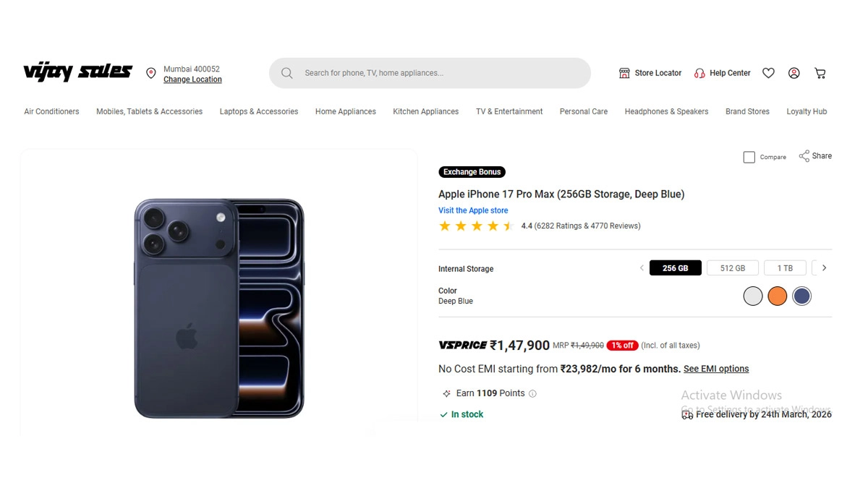Viewport: 868px width, 488px height.
Task: Click the wishlist heart icon
Action: coord(768,73)
